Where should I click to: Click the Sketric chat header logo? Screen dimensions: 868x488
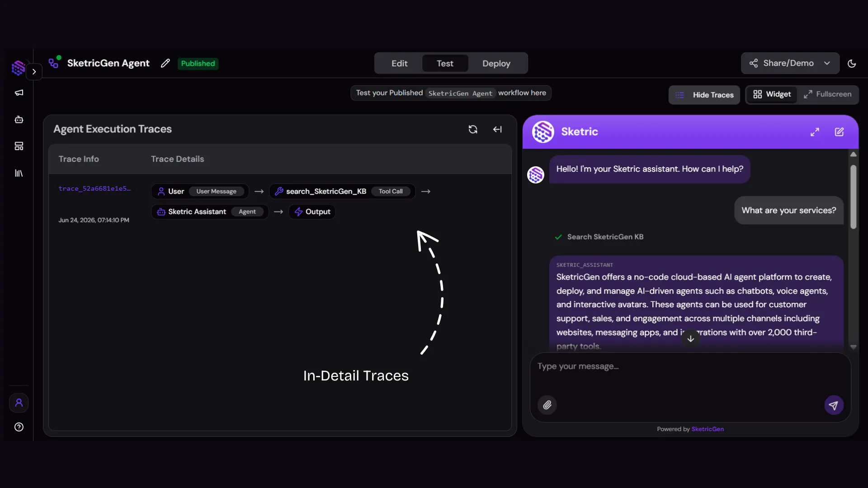[543, 131]
